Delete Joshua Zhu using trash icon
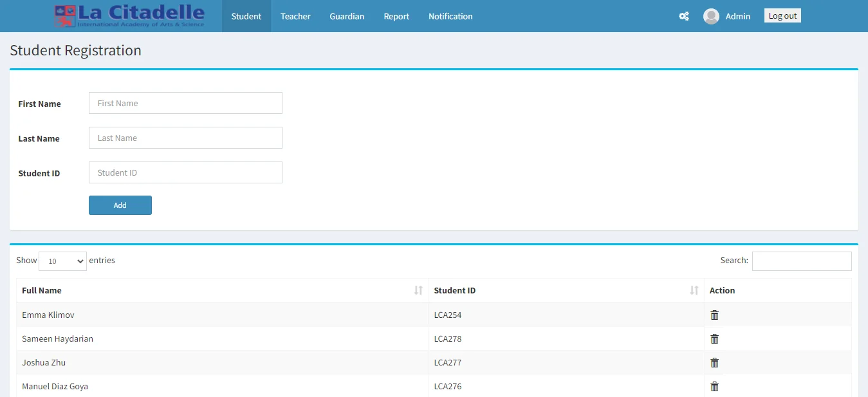Image resolution: width=868 pixels, height=397 pixels. point(714,362)
